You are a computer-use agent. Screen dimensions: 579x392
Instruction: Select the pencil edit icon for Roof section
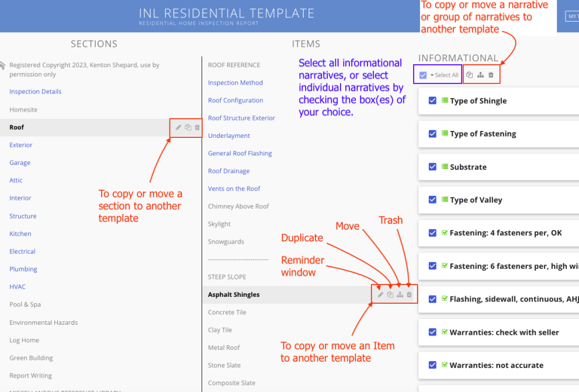point(178,127)
